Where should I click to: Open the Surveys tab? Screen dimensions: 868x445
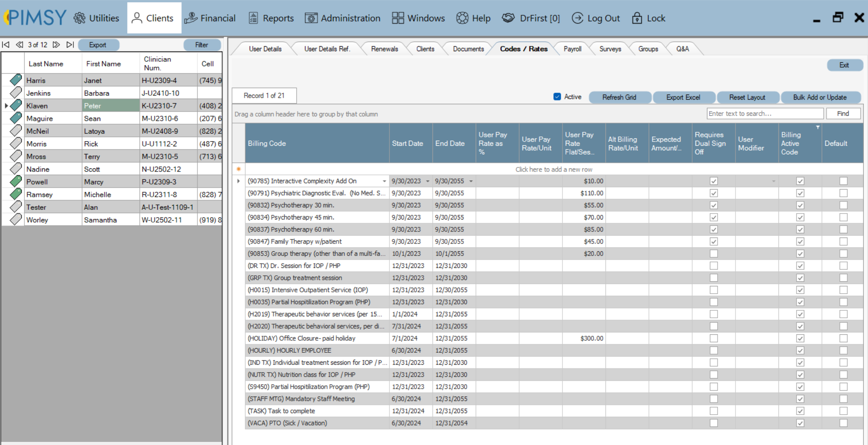point(610,48)
